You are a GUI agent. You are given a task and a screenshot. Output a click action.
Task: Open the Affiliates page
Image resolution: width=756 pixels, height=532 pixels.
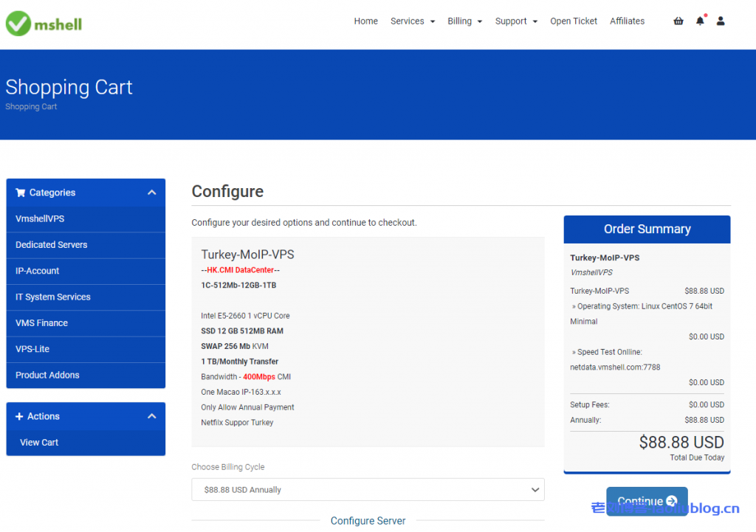point(627,21)
